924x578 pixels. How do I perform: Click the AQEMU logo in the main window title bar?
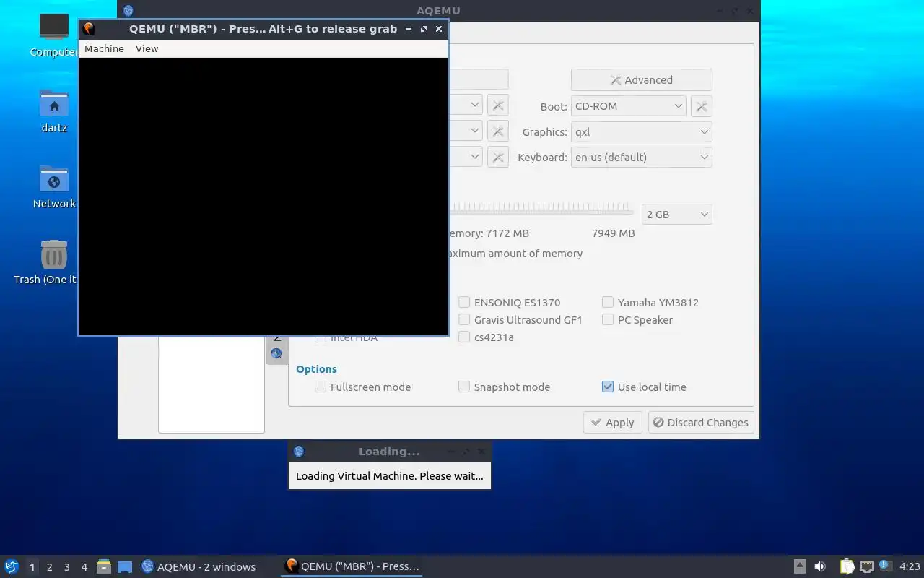(x=128, y=10)
